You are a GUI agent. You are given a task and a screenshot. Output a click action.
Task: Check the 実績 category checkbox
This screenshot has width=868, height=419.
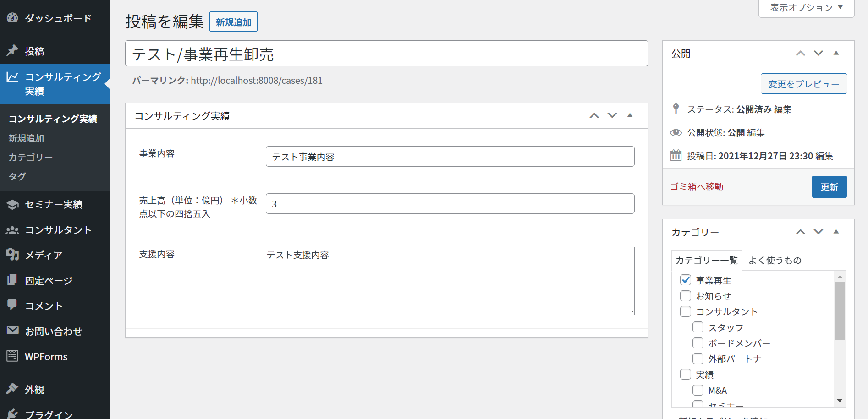[686, 374]
